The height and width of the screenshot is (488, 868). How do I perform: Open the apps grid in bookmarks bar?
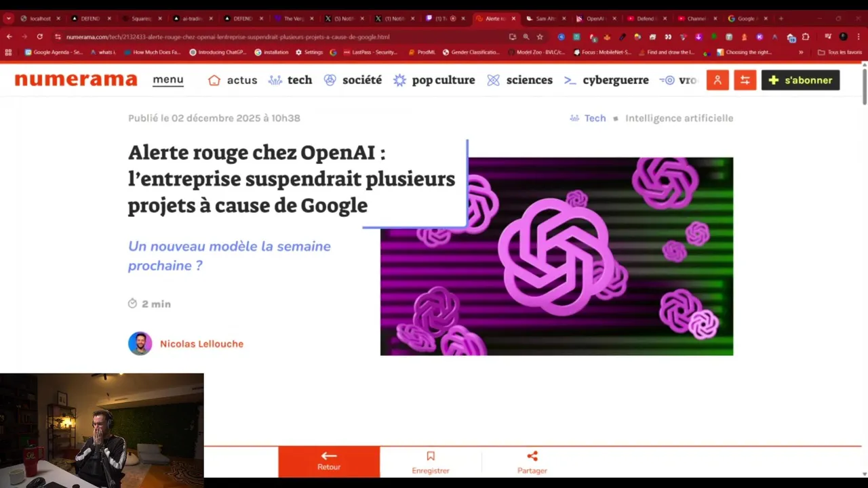(x=8, y=52)
